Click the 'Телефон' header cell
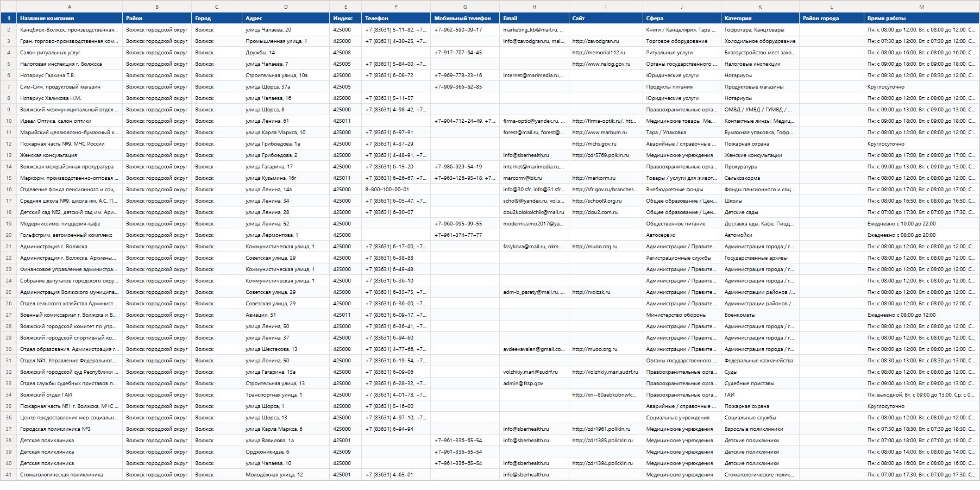980x490 pixels. tap(396, 18)
